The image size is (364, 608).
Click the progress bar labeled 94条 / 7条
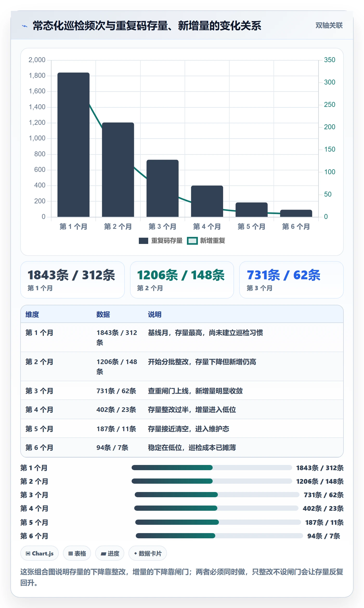pos(219,536)
